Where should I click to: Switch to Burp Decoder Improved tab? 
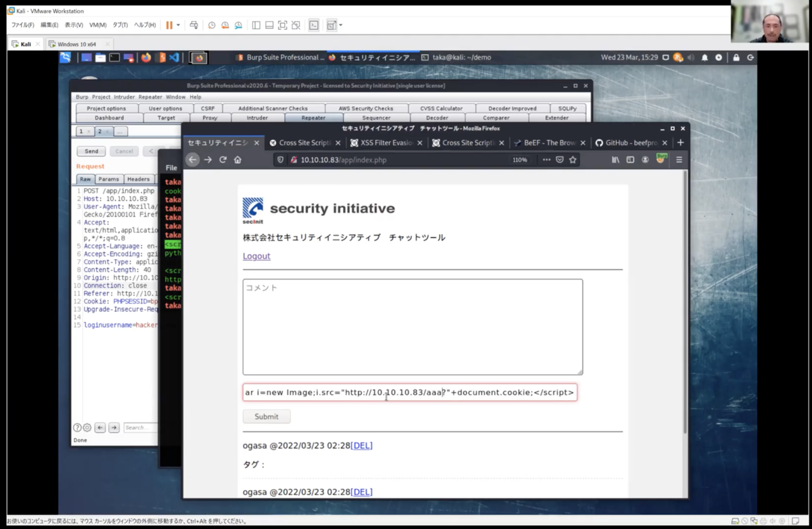tap(511, 108)
